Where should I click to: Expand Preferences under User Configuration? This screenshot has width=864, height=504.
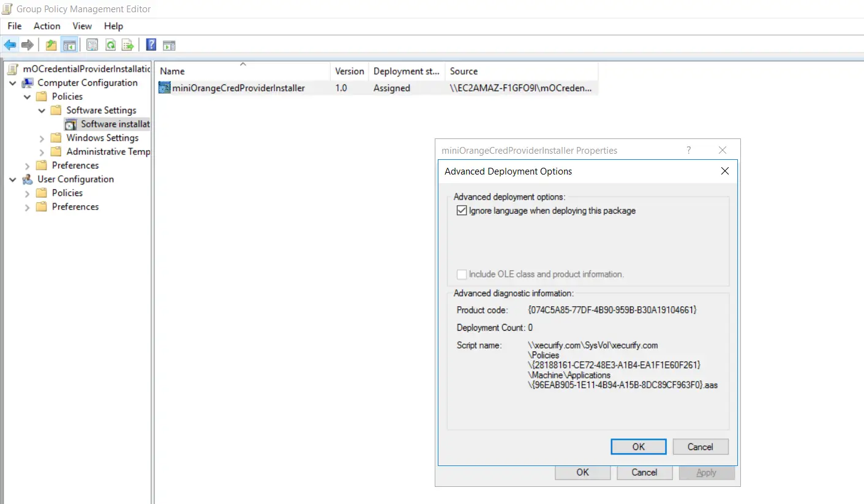(28, 207)
